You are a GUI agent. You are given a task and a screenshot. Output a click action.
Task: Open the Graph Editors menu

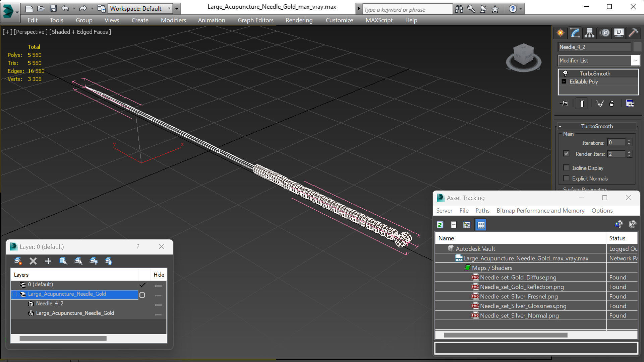(x=255, y=20)
